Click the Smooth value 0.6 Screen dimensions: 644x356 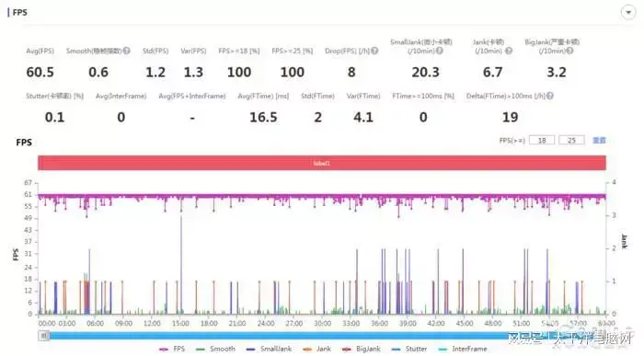tap(98, 73)
